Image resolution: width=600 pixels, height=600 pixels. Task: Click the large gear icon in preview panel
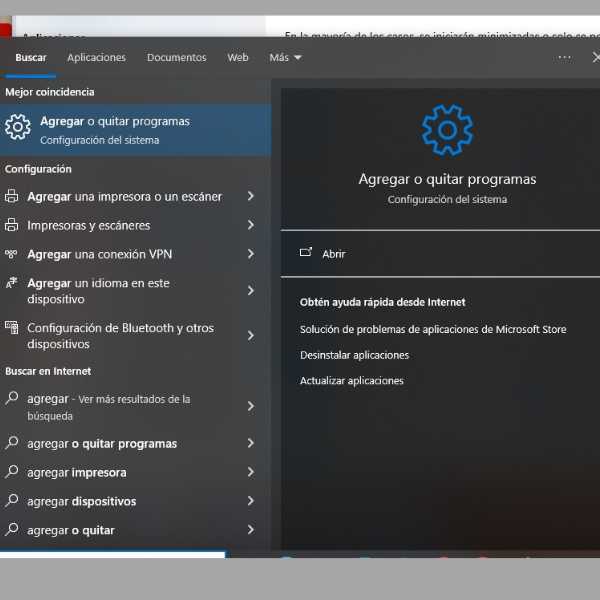coord(447,130)
